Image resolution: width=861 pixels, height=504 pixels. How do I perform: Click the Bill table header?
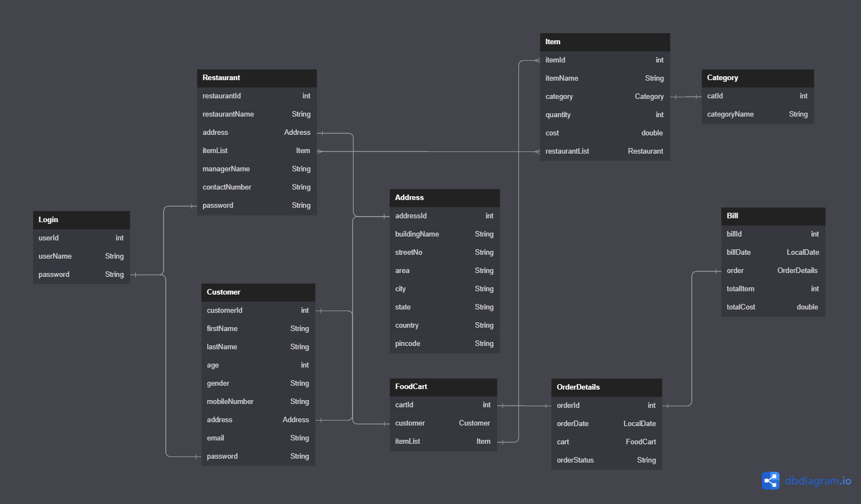(x=773, y=216)
